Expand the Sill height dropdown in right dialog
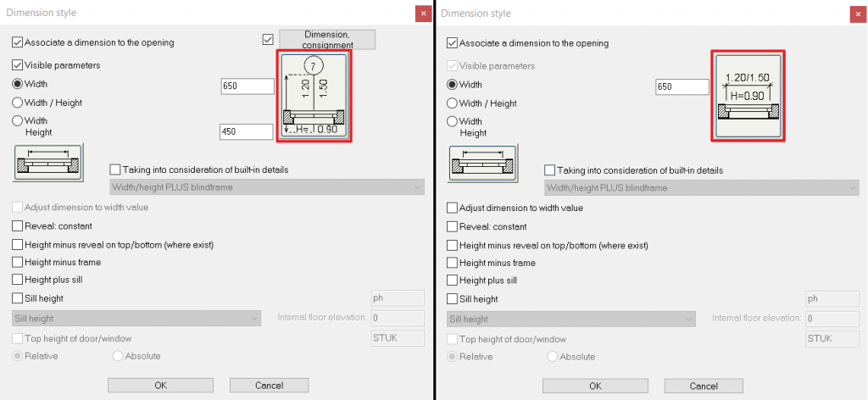868x400 pixels. 570,319
